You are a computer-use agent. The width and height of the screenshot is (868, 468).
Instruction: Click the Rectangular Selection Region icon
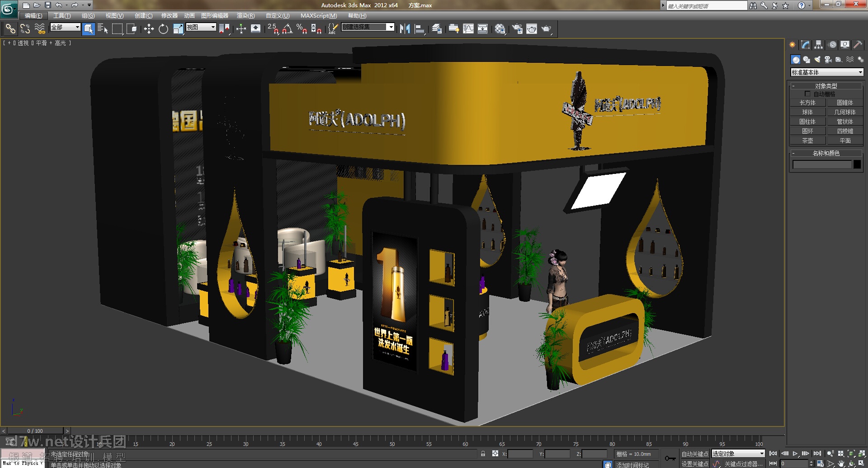click(x=118, y=29)
